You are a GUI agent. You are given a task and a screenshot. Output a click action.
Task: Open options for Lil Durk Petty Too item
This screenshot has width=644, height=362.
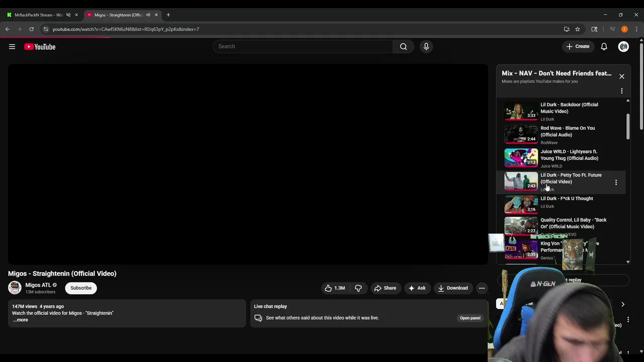(616, 182)
